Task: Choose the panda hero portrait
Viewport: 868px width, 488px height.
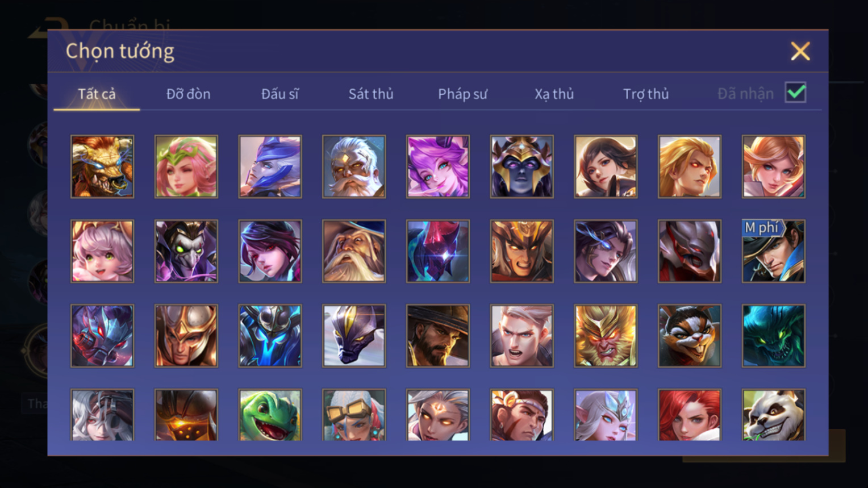Action: pyautogui.click(x=773, y=415)
